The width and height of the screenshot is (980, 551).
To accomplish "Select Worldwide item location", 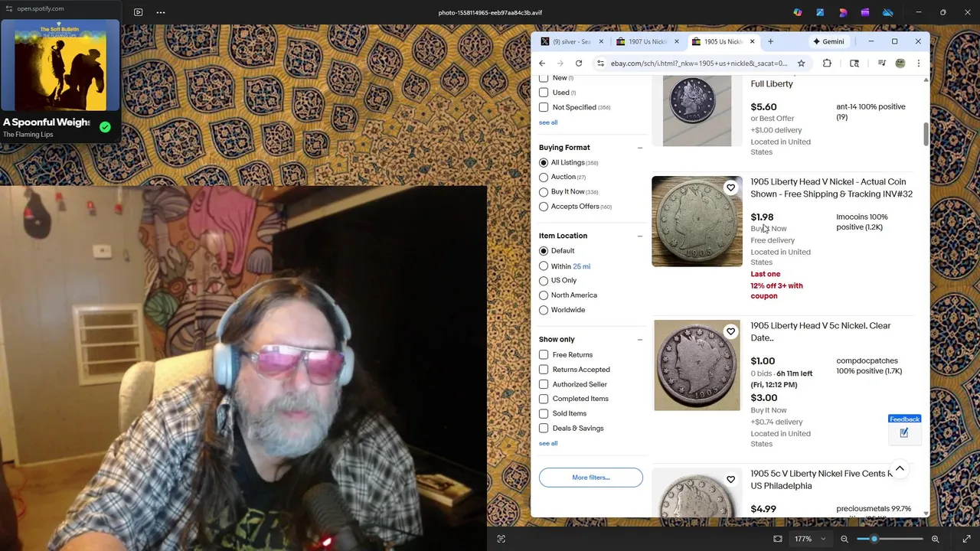I will (544, 310).
